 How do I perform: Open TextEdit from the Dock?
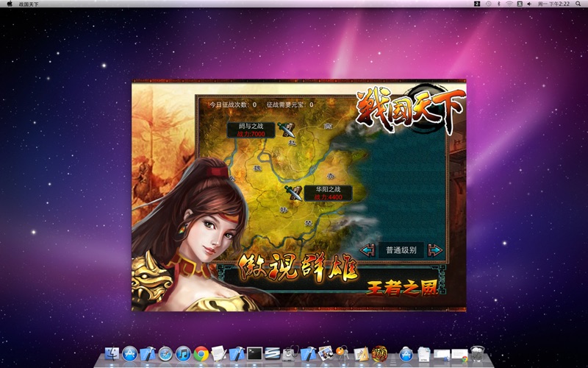pyautogui.click(x=218, y=354)
